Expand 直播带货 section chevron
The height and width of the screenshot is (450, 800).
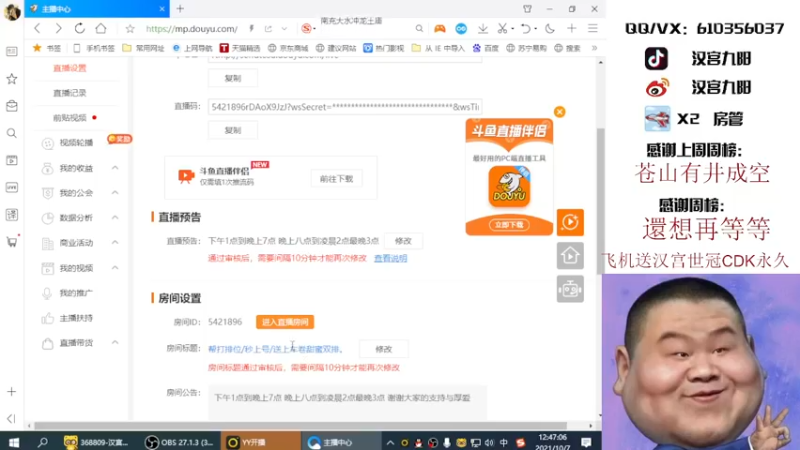(115, 343)
